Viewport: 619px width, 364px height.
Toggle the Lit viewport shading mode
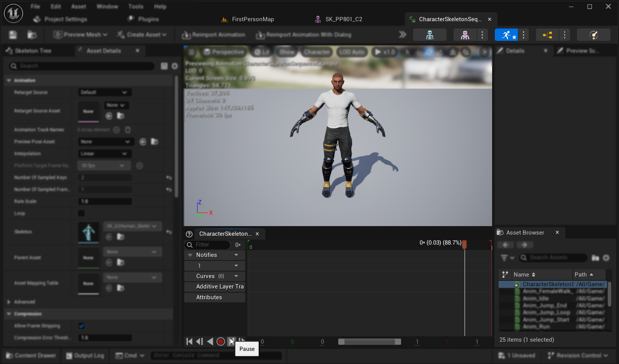click(x=261, y=51)
